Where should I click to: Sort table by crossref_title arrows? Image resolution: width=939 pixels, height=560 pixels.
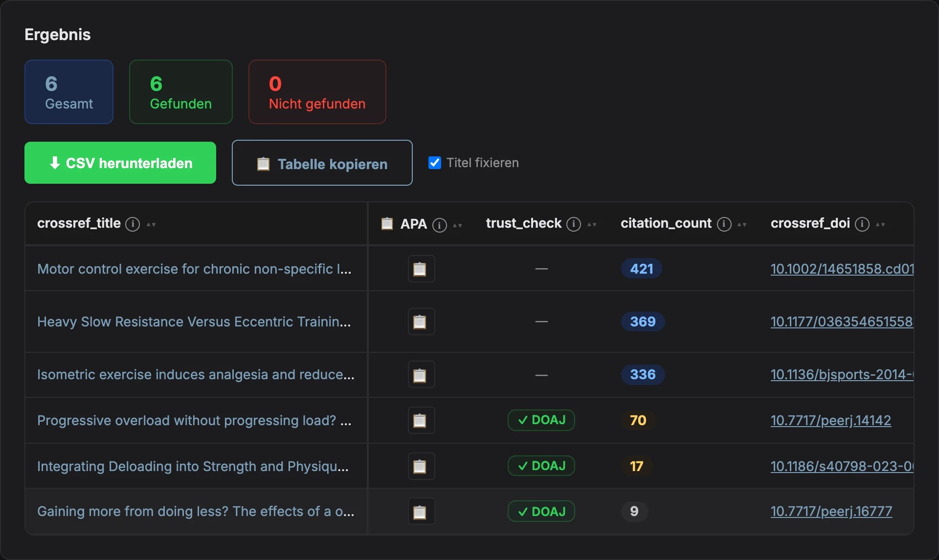[151, 224]
